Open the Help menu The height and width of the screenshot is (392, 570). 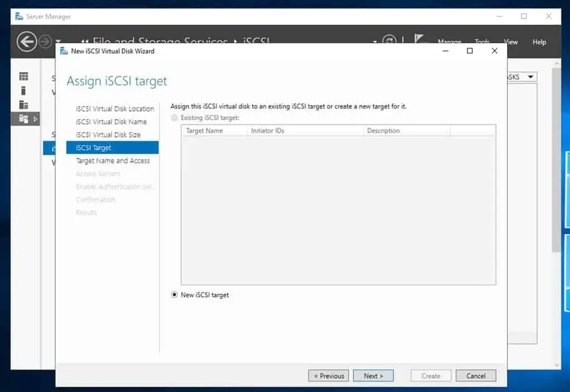coord(539,42)
